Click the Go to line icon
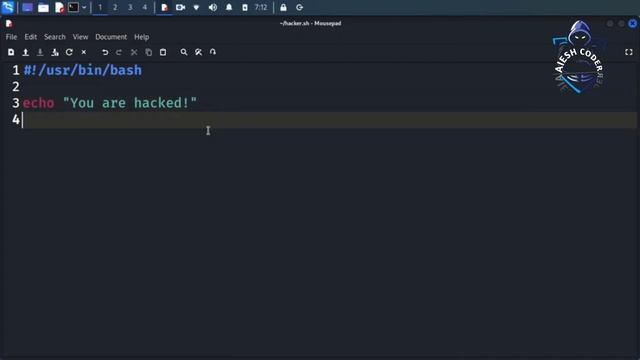 click(213, 52)
